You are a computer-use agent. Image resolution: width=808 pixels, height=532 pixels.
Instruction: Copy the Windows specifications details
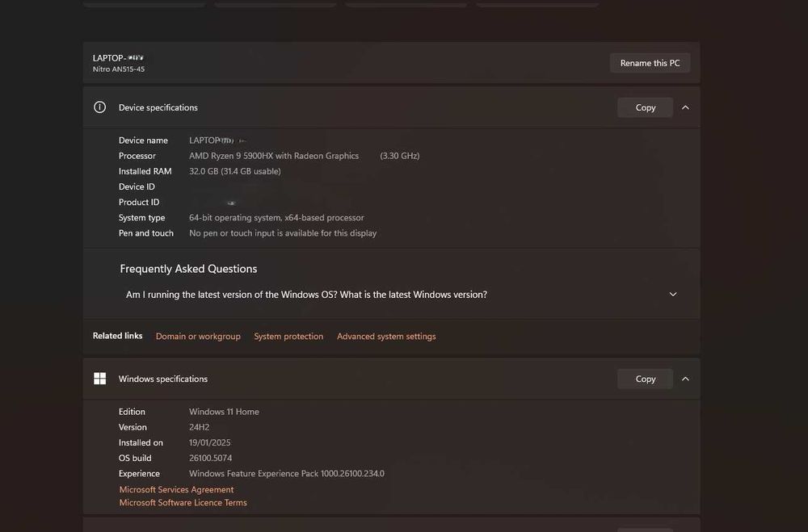tap(645, 379)
